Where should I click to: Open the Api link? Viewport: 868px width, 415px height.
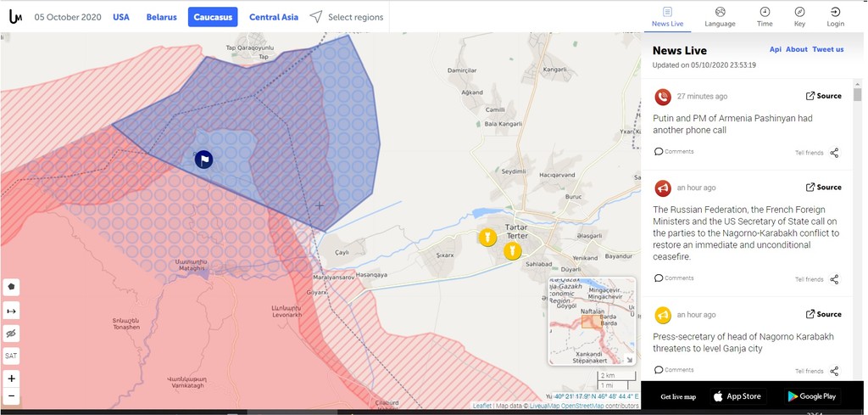coord(775,49)
